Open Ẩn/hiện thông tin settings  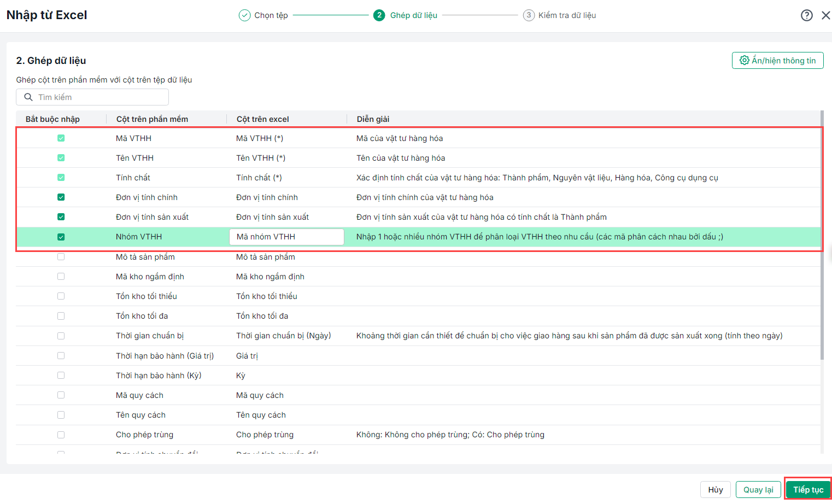point(777,61)
